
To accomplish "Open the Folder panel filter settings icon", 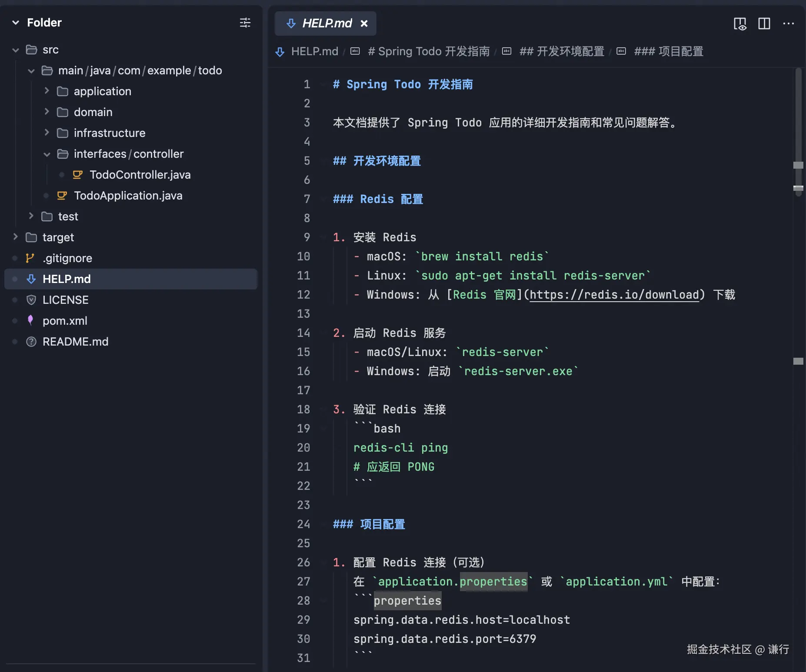I will pyautogui.click(x=245, y=23).
